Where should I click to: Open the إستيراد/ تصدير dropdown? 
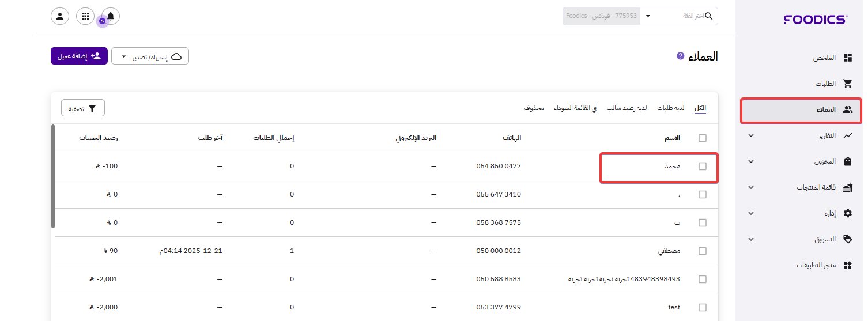150,56
